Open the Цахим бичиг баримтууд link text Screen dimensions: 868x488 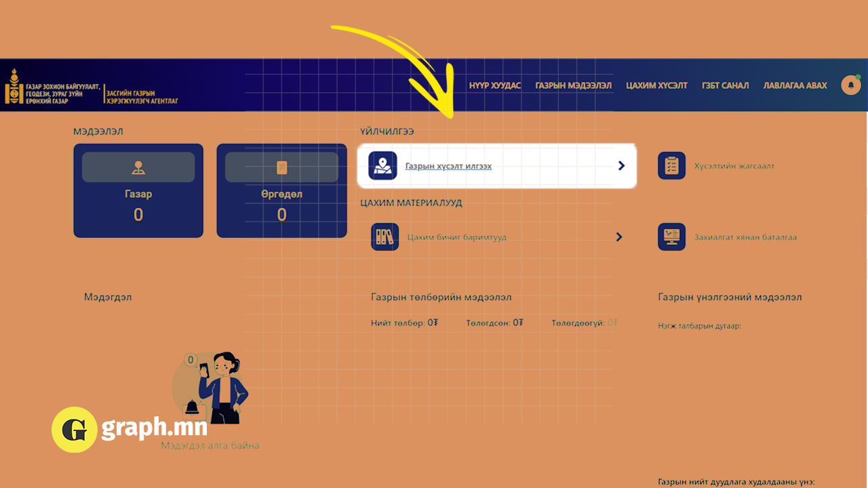(x=456, y=237)
